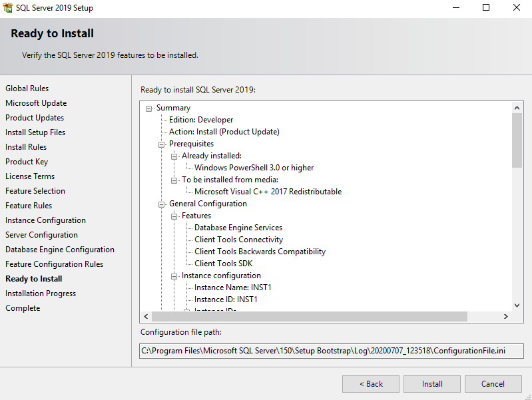Select Client Tools SDK item
The width and height of the screenshot is (532, 400).
[223, 264]
